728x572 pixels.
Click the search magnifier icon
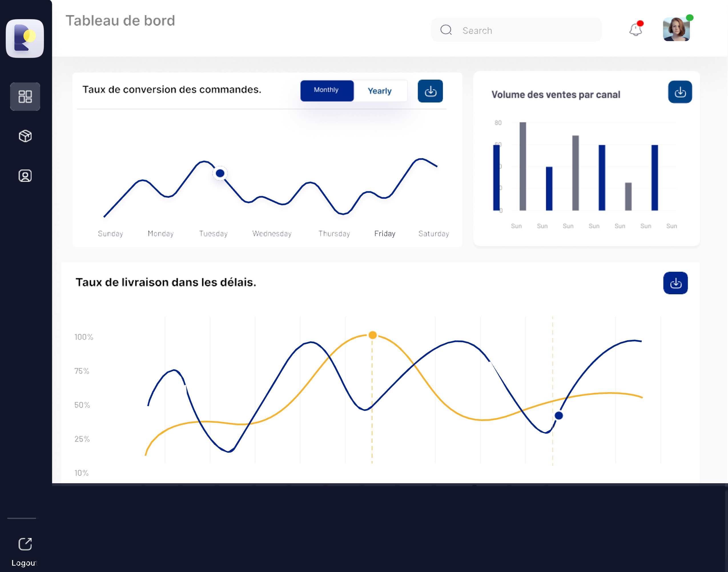(446, 30)
